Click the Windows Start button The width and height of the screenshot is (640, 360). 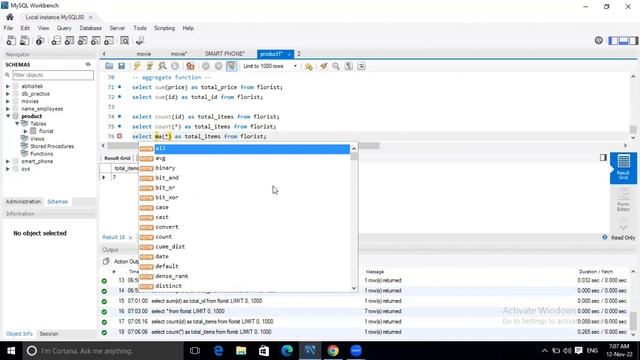pos(11,351)
